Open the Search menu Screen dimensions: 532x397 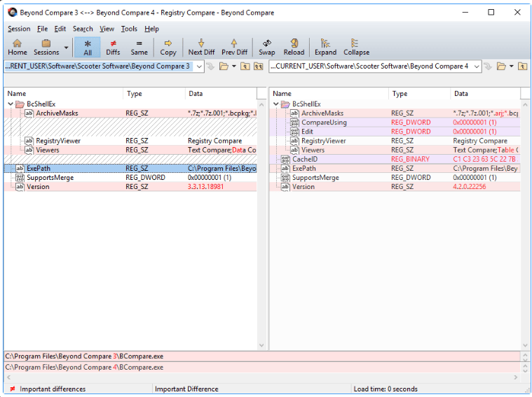[x=83, y=29]
